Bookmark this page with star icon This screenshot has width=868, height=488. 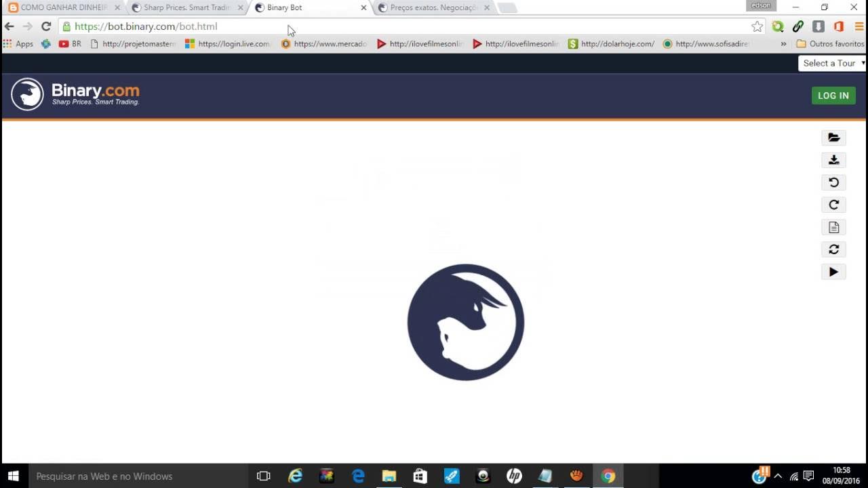pyautogui.click(x=757, y=26)
